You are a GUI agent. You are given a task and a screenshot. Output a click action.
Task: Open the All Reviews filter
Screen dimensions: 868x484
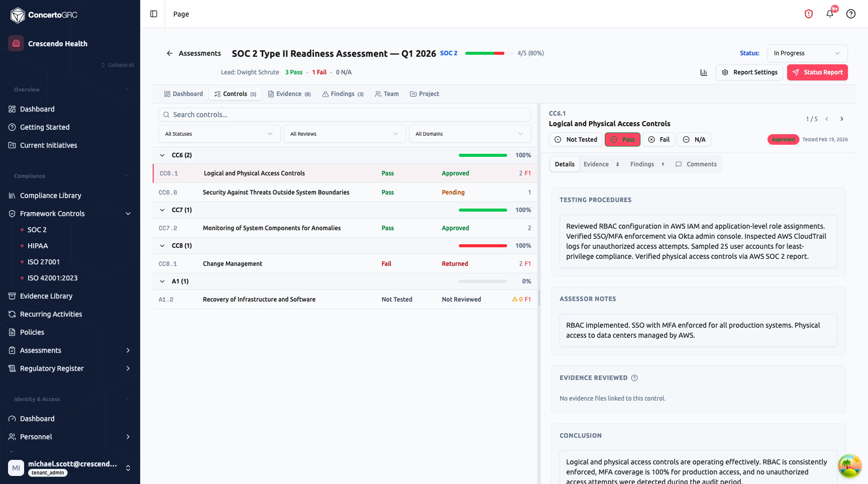click(x=345, y=134)
